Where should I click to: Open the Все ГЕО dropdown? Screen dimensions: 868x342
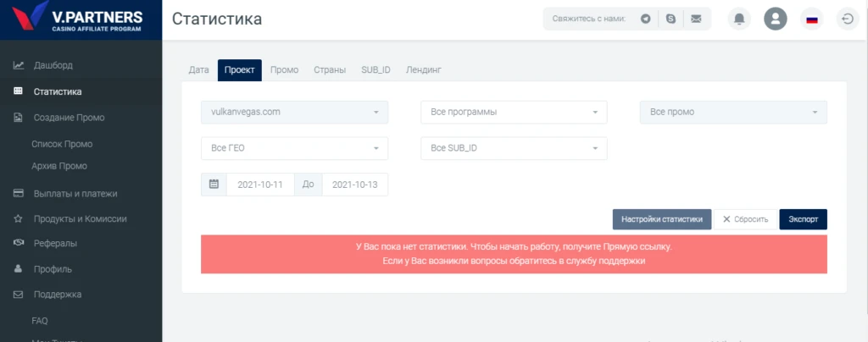tap(294, 149)
